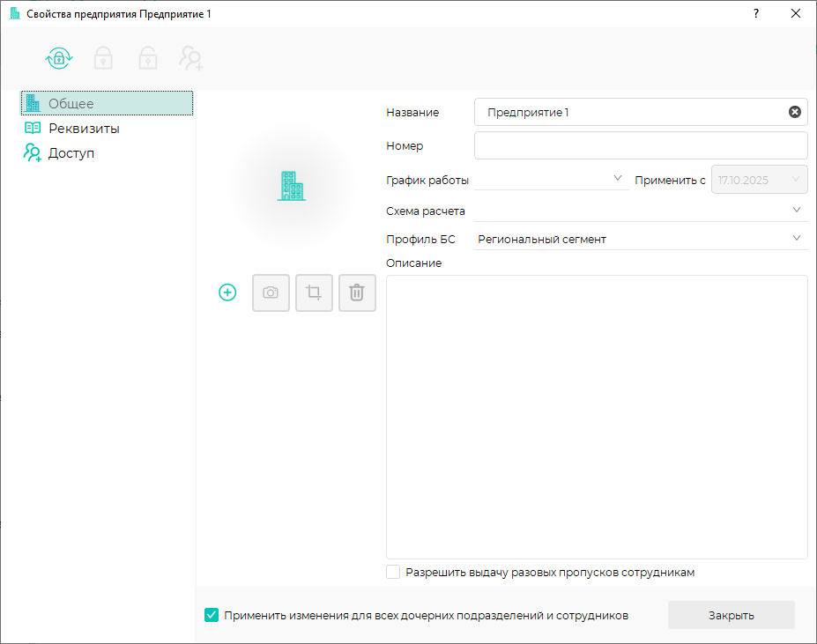Click the green plus add photo icon
The height and width of the screenshot is (644, 817).
point(227,292)
